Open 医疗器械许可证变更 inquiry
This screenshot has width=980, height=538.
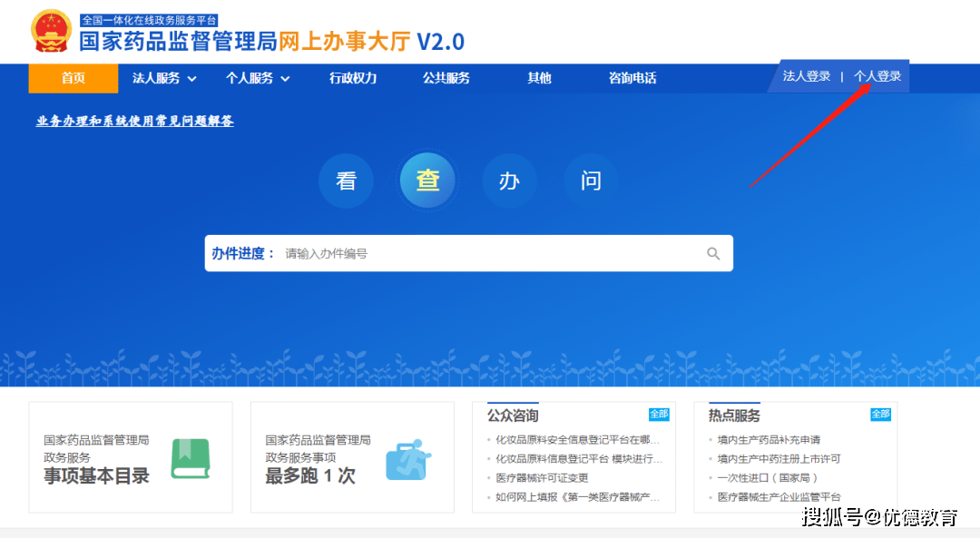click(542, 478)
